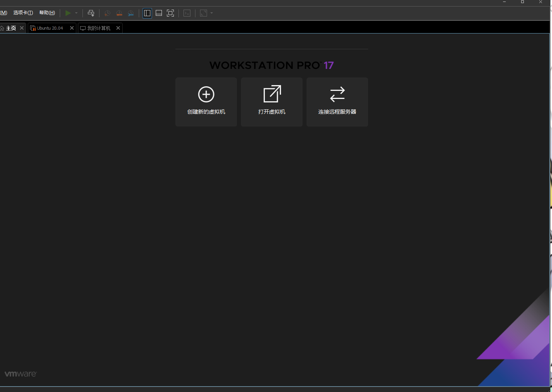Toggle the library sidebar panel view
Viewport: 552px width, 392px height.
click(x=147, y=13)
